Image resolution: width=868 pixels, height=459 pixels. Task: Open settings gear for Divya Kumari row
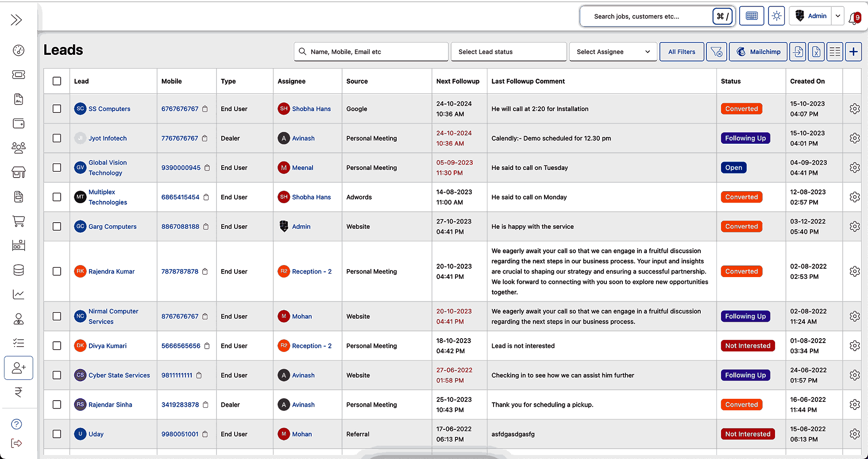855,346
